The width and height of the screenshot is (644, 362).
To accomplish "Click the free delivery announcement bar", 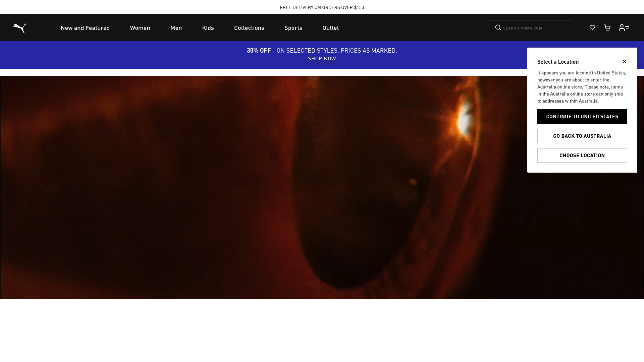I will point(322,7).
